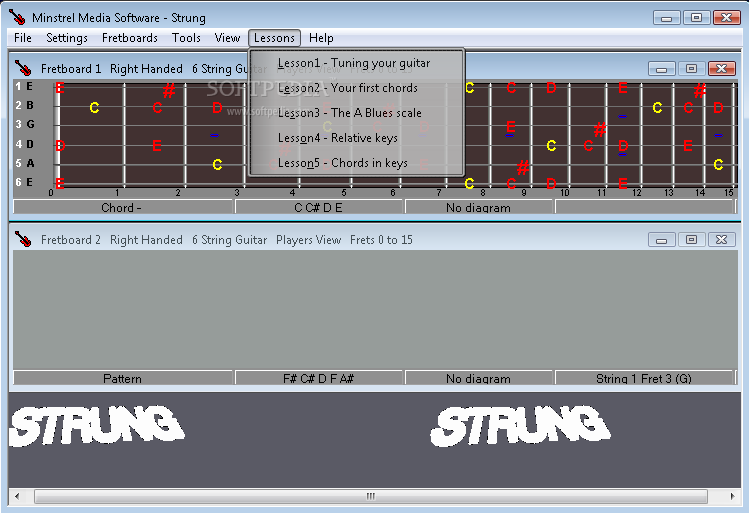Click yellow C note on string 2 fret 1
749x513 pixels.
(x=95, y=107)
